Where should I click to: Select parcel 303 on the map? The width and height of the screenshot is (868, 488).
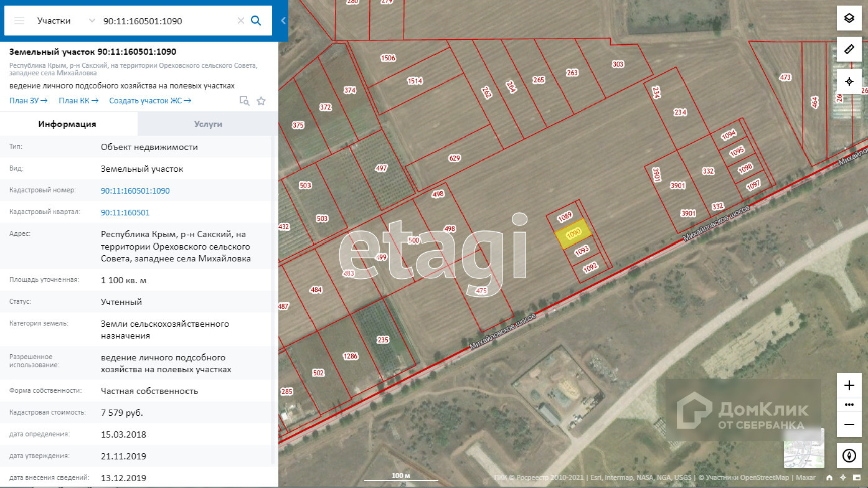click(x=618, y=64)
